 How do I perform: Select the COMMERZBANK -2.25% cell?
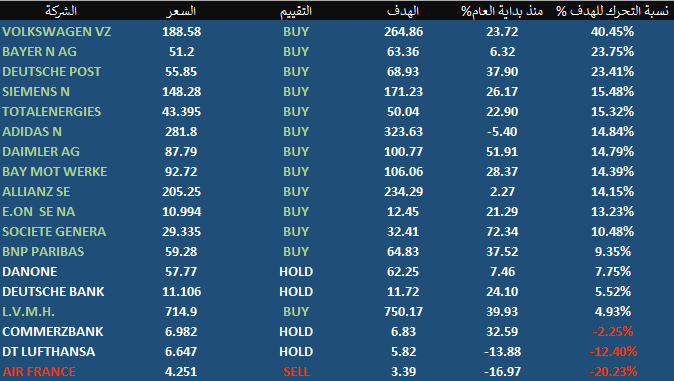point(613,332)
